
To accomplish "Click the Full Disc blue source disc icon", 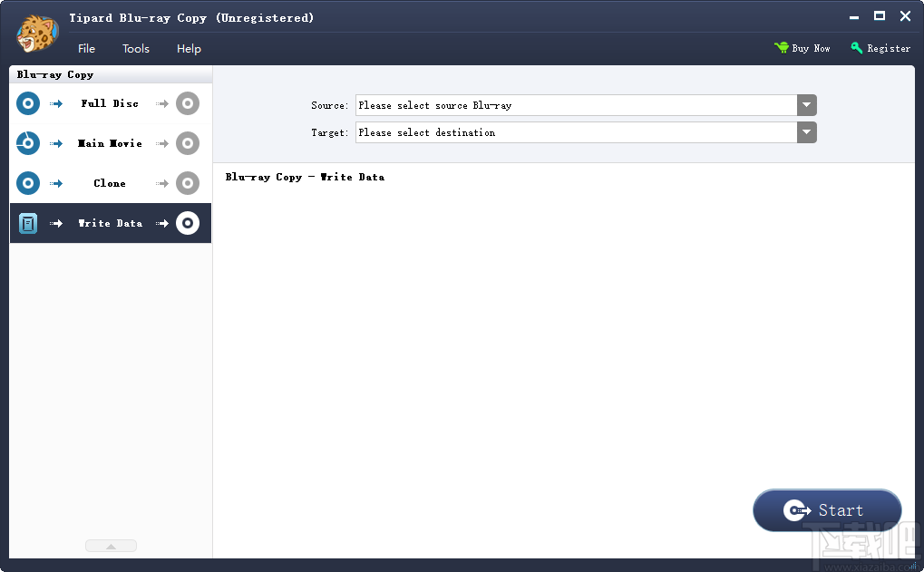I will [28, 103].
